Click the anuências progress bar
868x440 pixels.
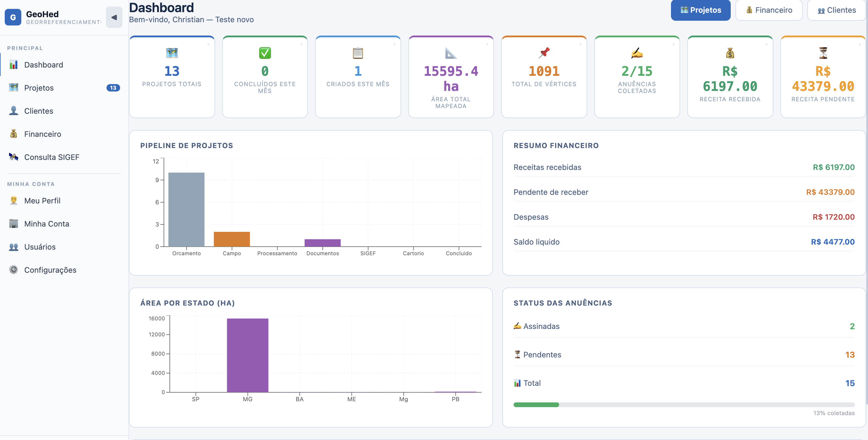tap(684, 404)
